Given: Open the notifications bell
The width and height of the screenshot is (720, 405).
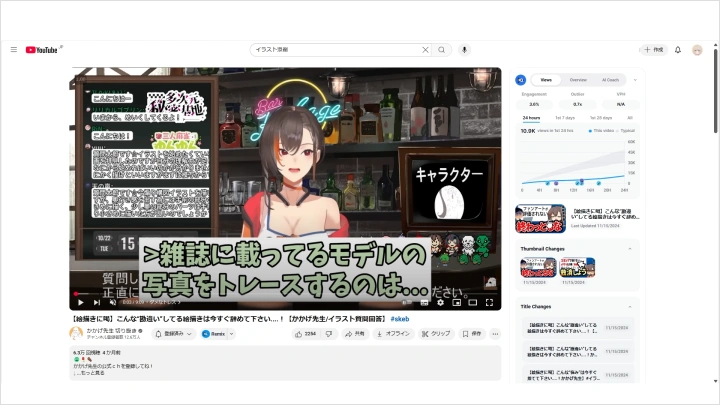Looking at the screenshot, I should click(678, 49).
